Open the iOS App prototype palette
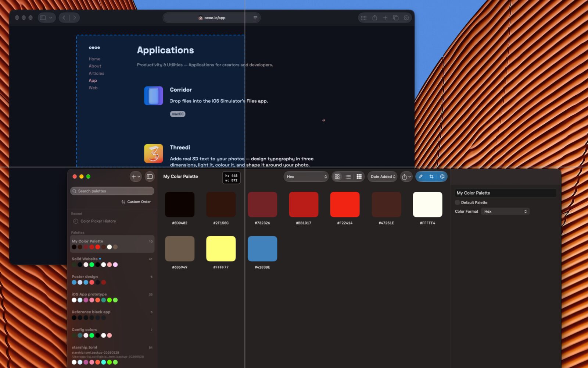Screen dimensions: 588x368 112,297
